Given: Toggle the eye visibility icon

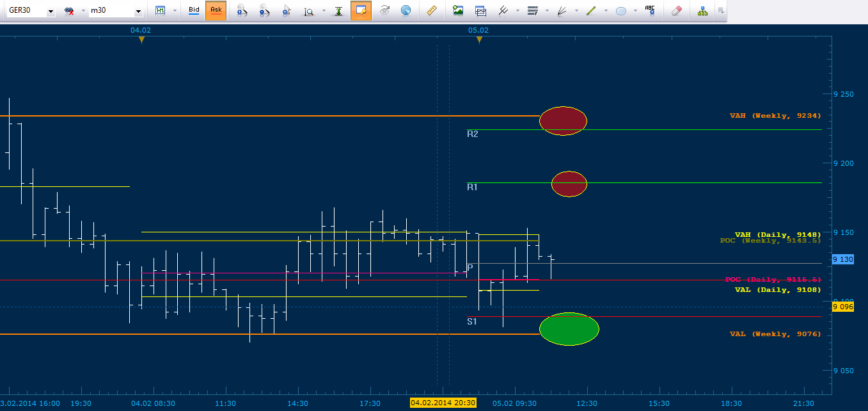Looking at the screenshot, I should point(384,10).
